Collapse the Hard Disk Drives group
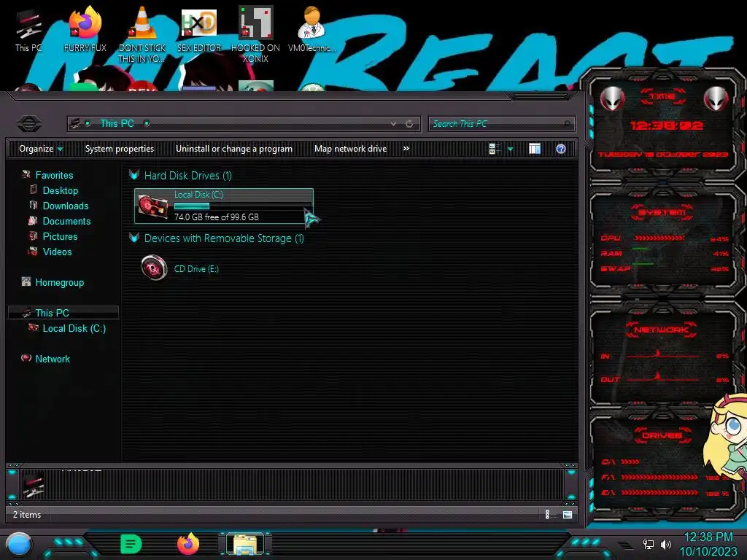The image size is (747, 560). [x=134, y=175]
